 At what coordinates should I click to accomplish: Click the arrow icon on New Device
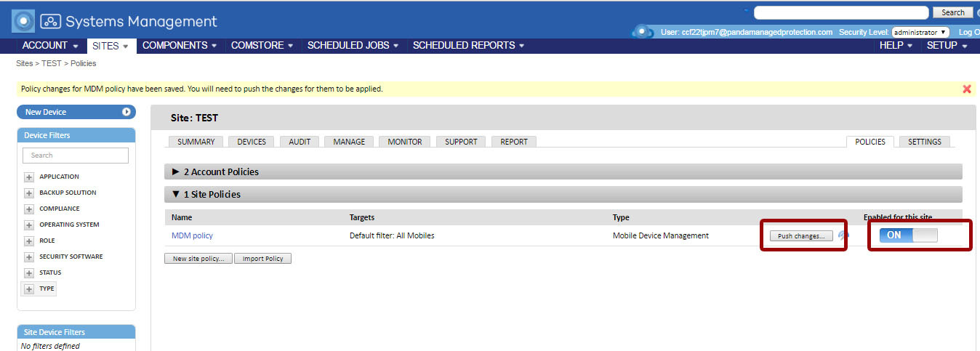point(126,112)
